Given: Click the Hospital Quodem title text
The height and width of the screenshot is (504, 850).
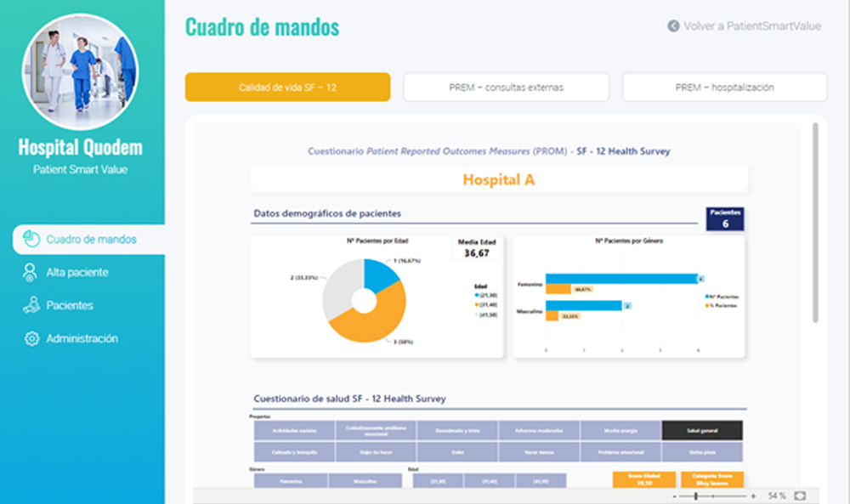Looking at the screenshot, I should 80,147.
